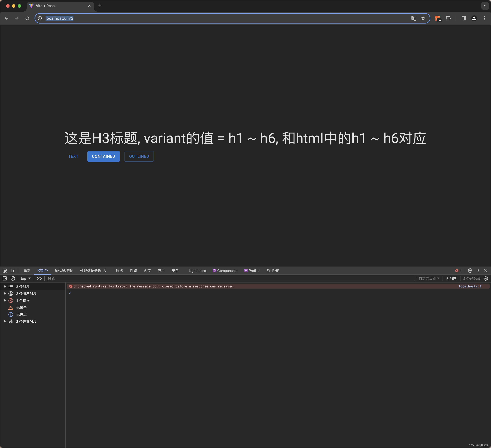Open the custom log level dropdown
Viewport: 491px width, 448px height.
(429, 278)
